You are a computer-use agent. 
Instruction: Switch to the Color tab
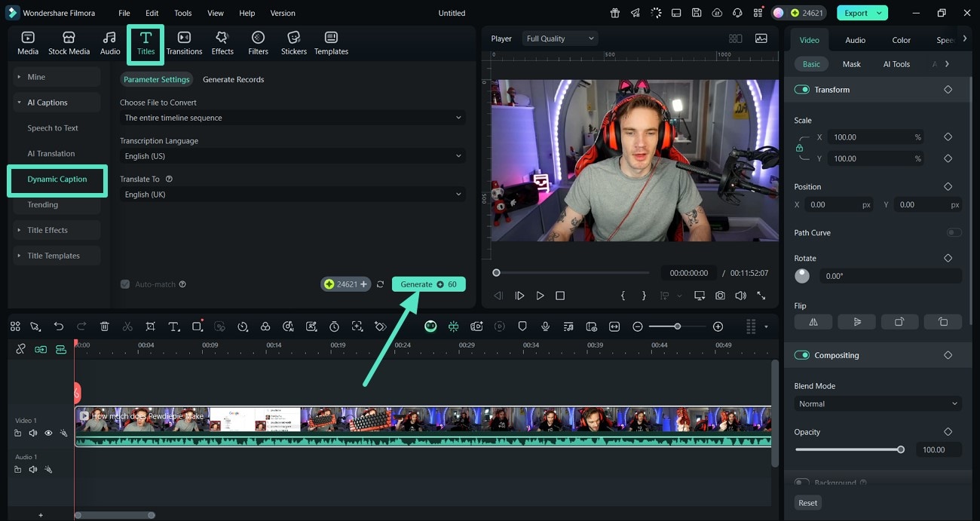[x=902, y=40]
